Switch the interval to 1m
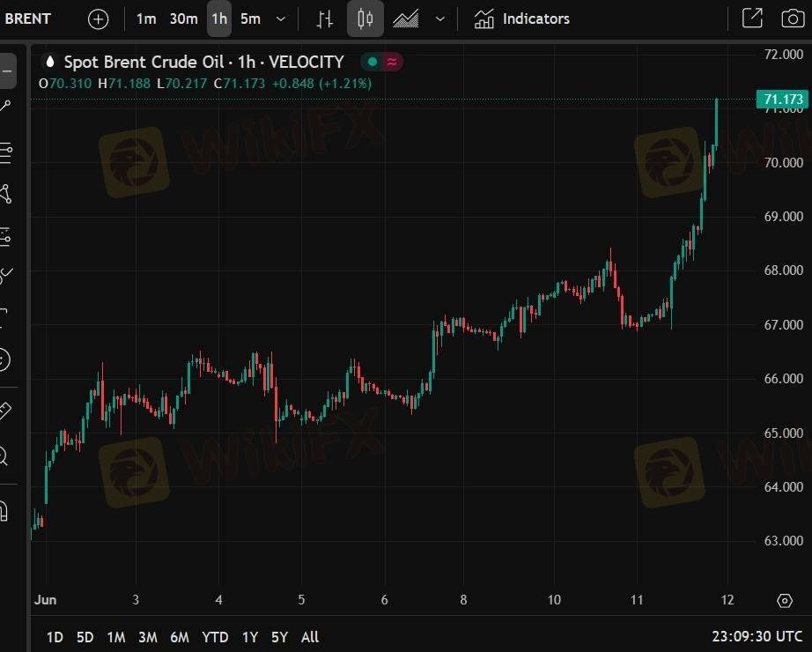Viewport: 812px width, 652px height. coord(146,19)
